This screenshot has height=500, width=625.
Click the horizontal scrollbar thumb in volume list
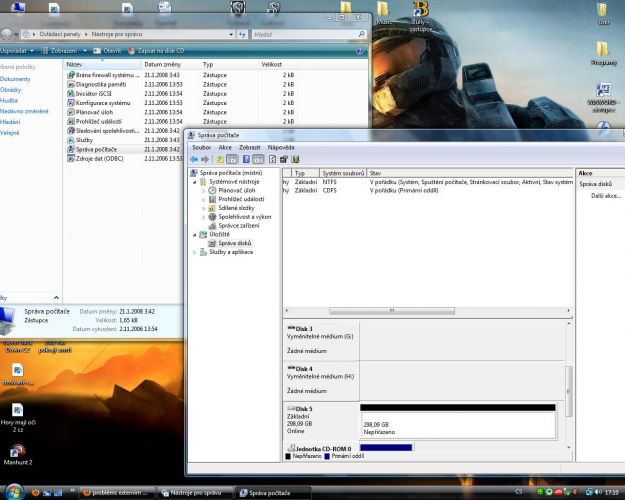(x=392, y=311)
